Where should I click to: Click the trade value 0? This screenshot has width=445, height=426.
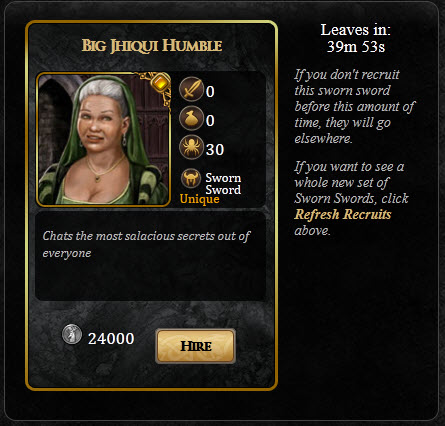(x=210, y=120)
